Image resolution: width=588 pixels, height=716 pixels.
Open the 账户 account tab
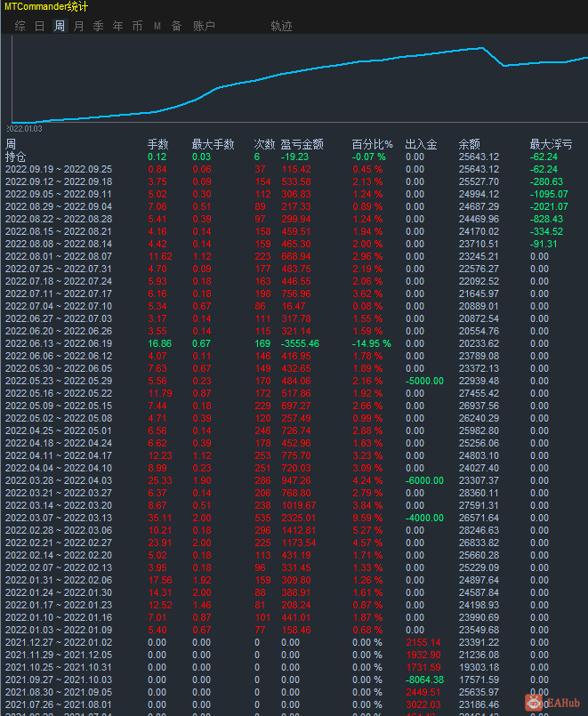pos(204,26)
